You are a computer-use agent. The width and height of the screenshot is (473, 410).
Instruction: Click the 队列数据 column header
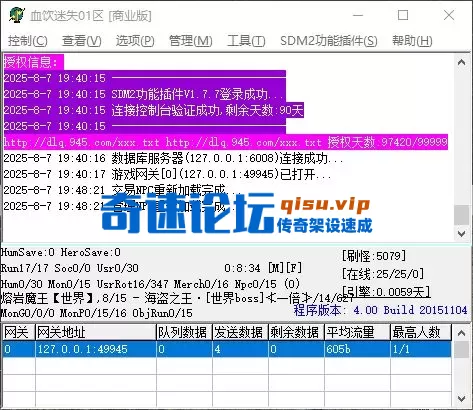click(x=184, y=332)
